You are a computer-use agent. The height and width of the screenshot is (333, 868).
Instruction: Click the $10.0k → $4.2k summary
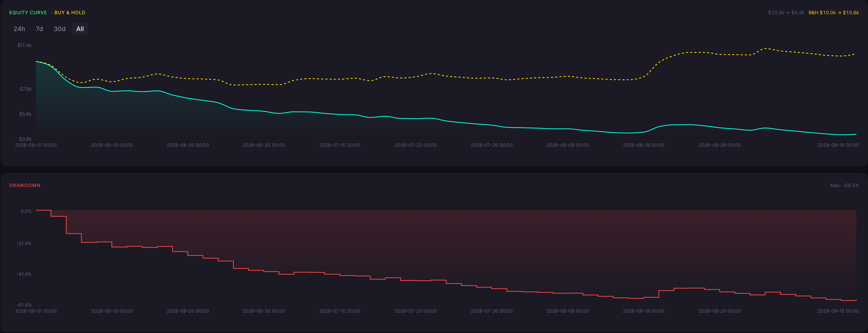click(786, 12)
